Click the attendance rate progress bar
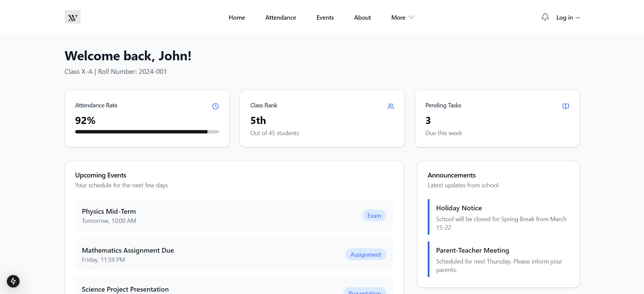 tap(147, 132)
